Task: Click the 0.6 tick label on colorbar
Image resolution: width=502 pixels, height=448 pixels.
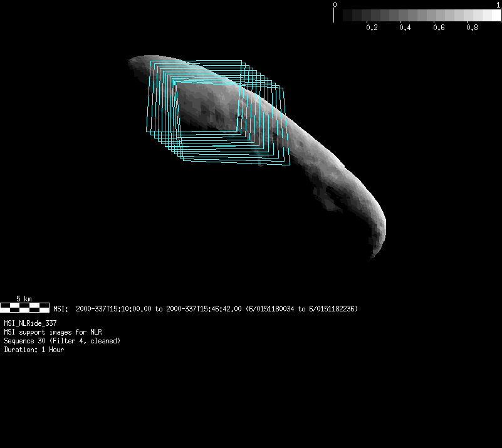Action: [x=438, y=28]
